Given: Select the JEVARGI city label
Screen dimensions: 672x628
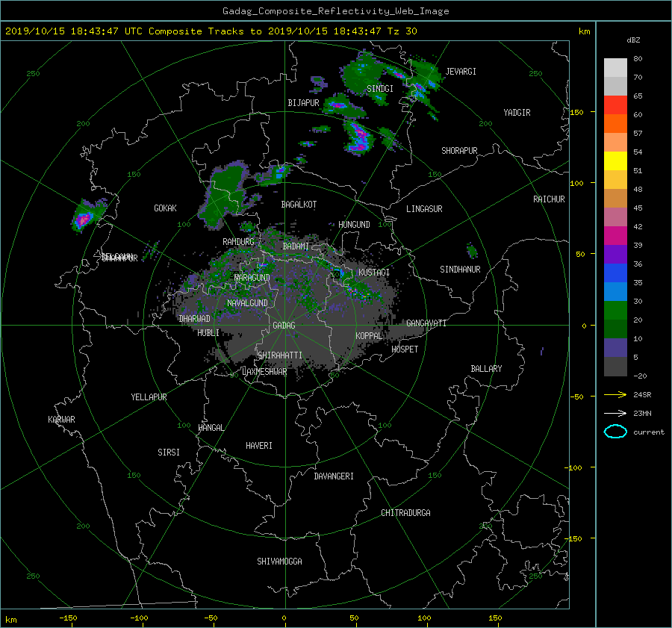Looking at the screenshot, I should click(x=461, y=72).
